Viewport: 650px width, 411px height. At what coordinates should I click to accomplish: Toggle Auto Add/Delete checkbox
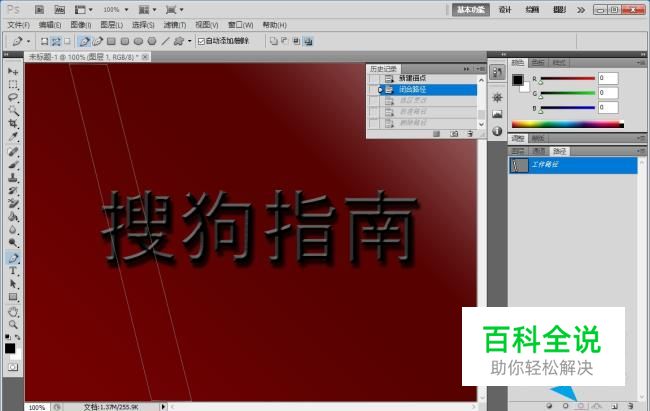[x=201, y=41]
